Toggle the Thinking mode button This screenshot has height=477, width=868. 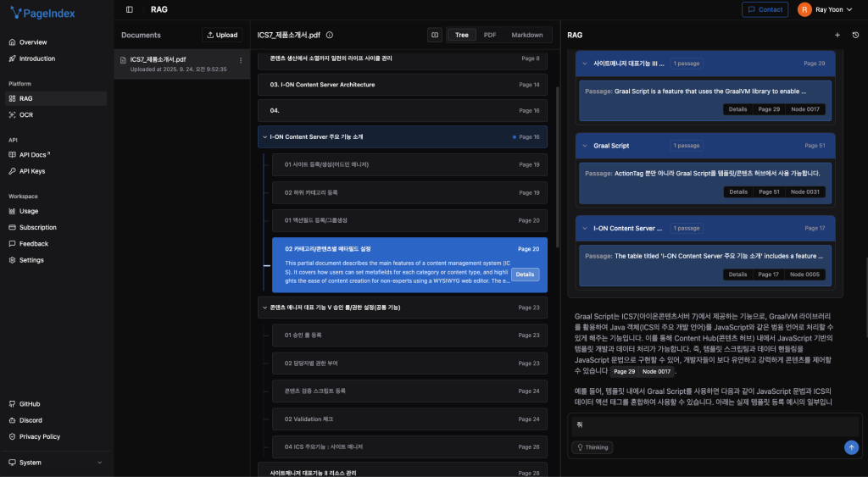pos(593,447)
